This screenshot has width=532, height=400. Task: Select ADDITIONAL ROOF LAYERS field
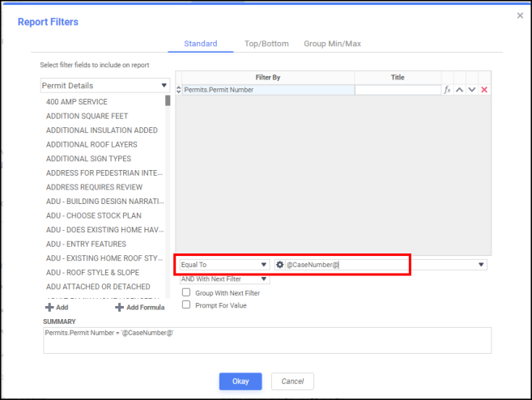pyautogui.click(x=92, y=144)
